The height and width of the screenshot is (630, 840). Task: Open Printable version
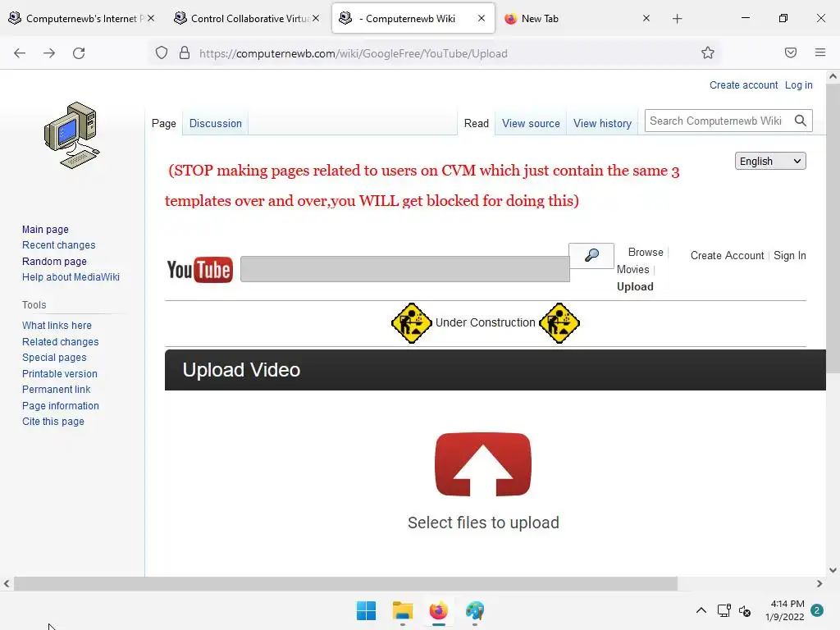click(x=60, y=374)
